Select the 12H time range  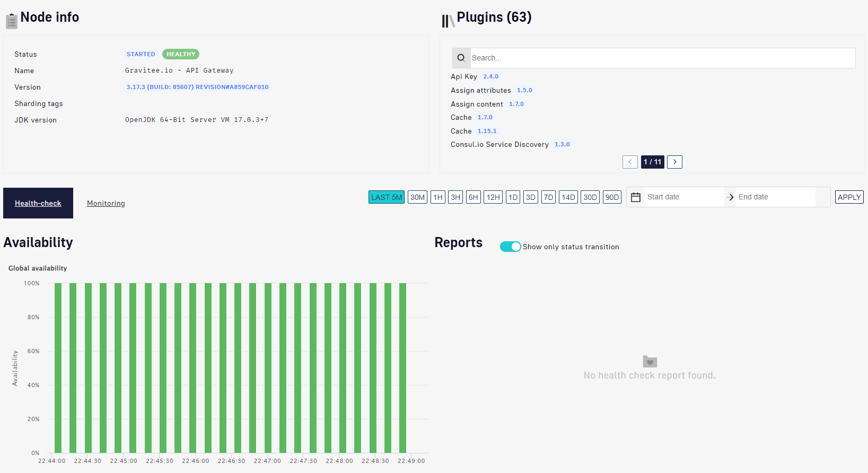pyautogui.click(x=493, y=197)
